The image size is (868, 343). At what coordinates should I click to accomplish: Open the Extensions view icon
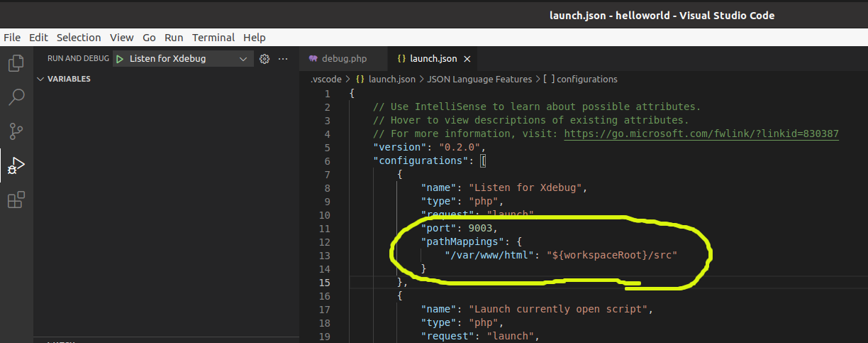tap(16, 200)
